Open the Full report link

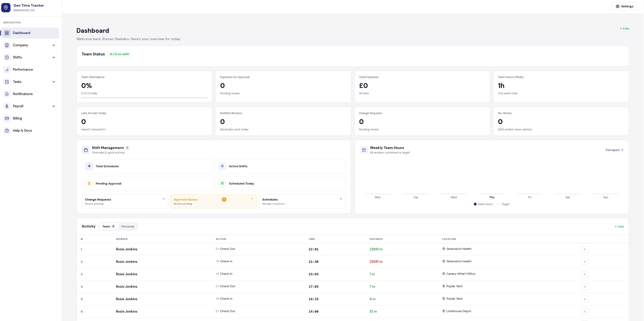tap(614, 150)
